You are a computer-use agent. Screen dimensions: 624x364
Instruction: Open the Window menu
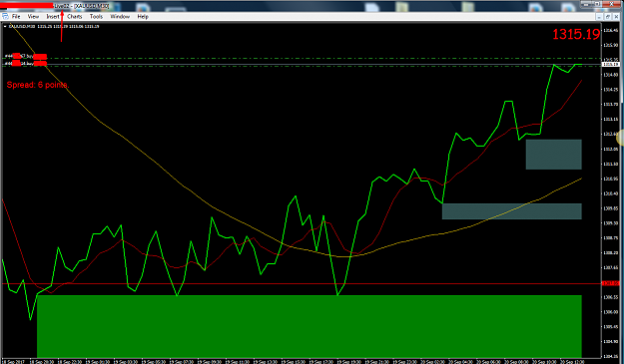point(120,17)
